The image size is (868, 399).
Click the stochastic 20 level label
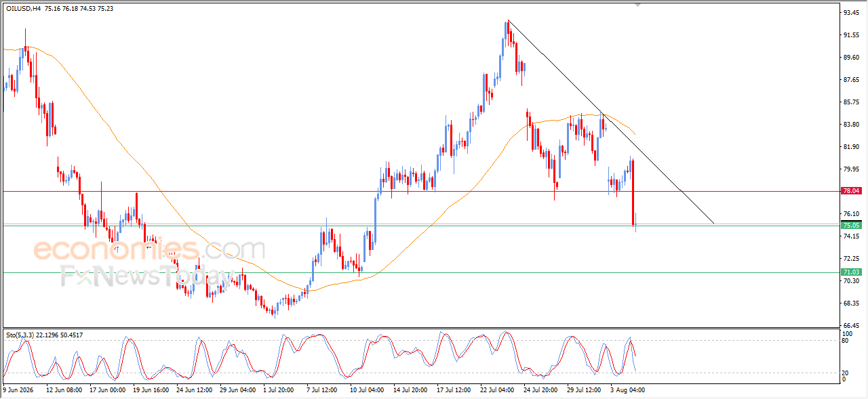[845, 373]
